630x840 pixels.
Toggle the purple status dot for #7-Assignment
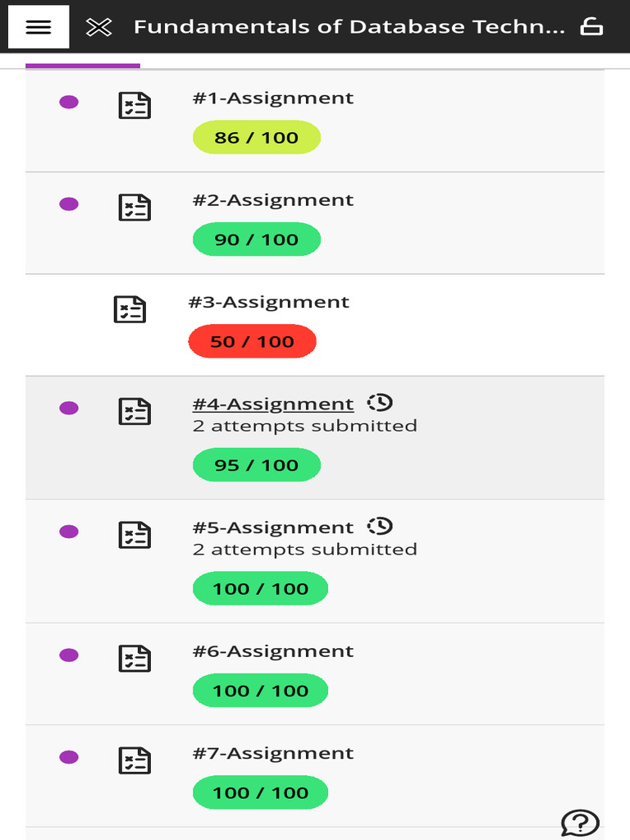tap(69, 757)
